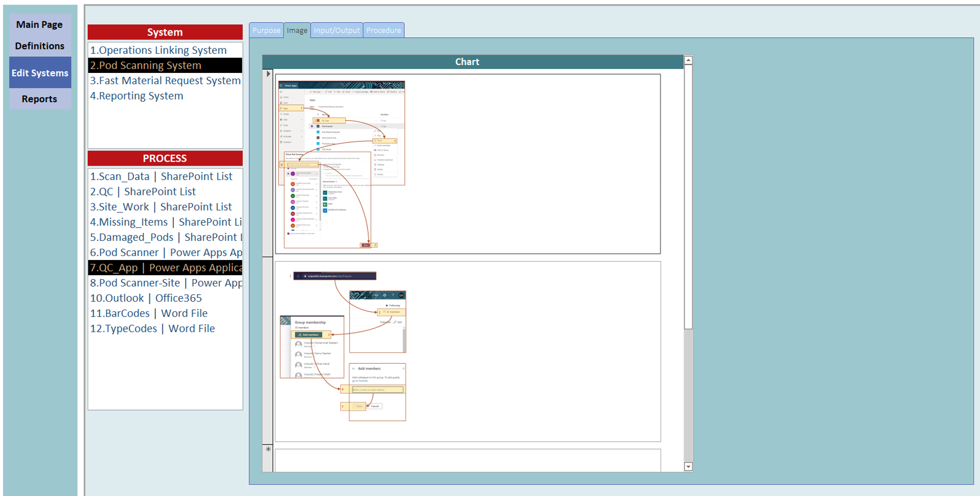Select Operations Linking System in list
This screenshot has width=980, height=496.
pyautogui.click(x=158, y=50)
